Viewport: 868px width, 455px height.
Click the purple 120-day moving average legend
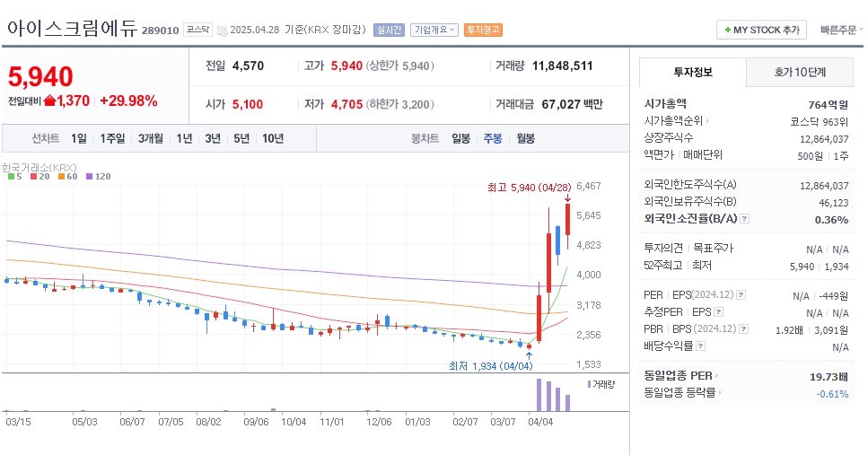point(99,177)
